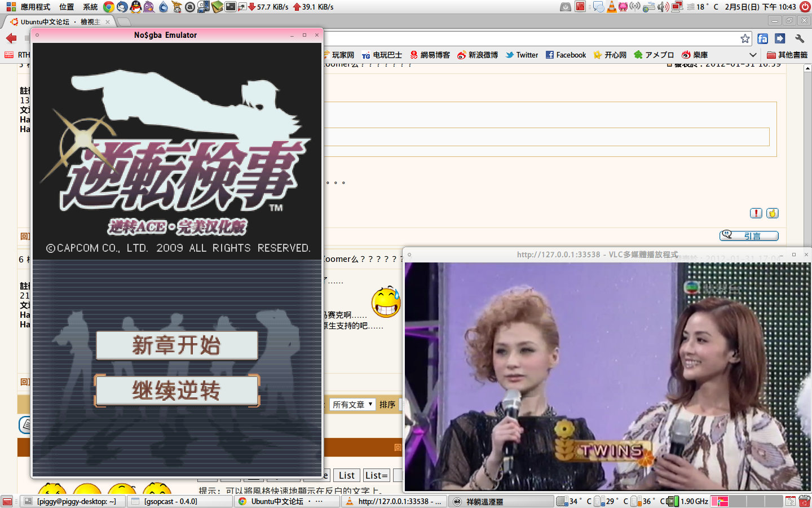Click the pink-haired girl tray icon
This screenshot has height=508, width=812.
pyautogui.click(x=623, y=7)
